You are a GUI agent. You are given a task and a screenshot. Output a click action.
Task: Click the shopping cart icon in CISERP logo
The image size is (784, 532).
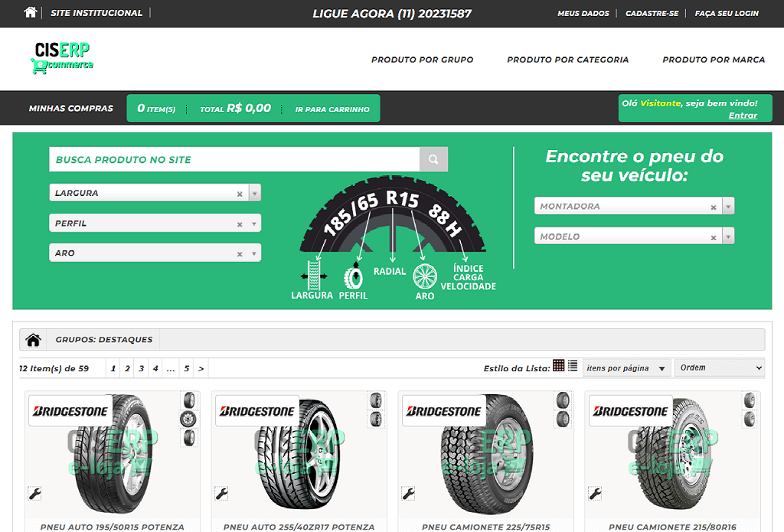(38, 67)
